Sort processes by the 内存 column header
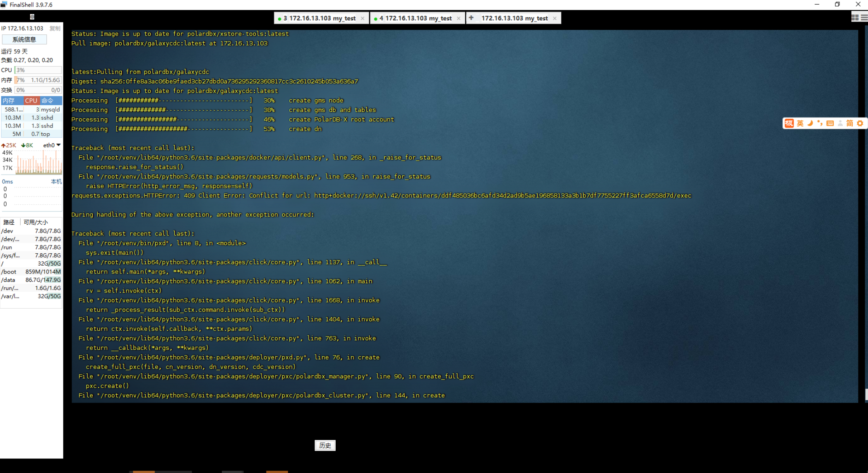The width and height of the screenshot is (868, 473). (12, 101)
